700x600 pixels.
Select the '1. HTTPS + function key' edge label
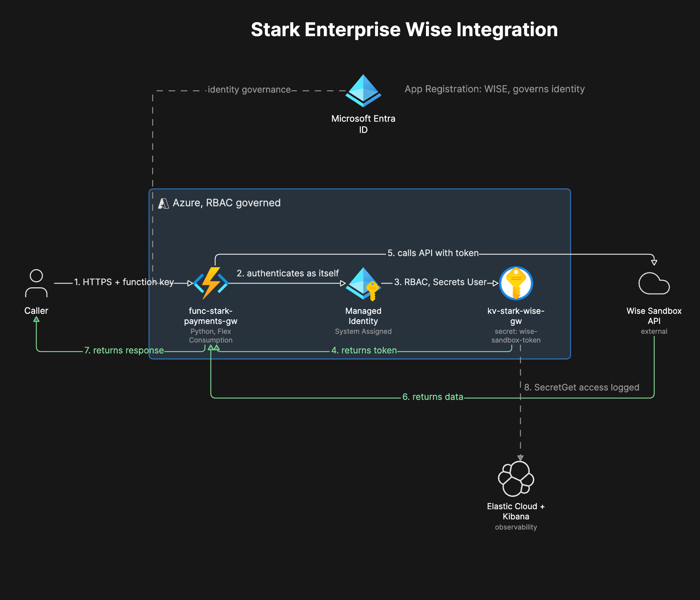(x=124, y=282)
